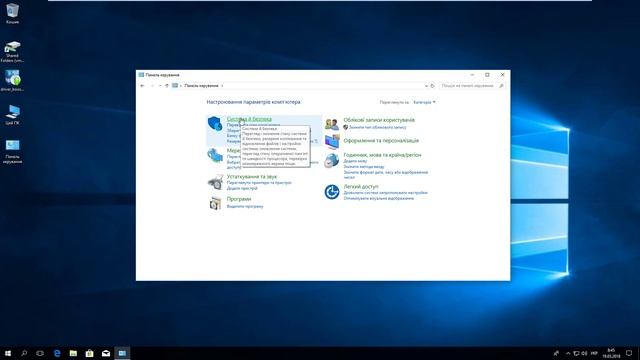
Task: Click the uninstall a program link under Програми
Action: [245, 207]
